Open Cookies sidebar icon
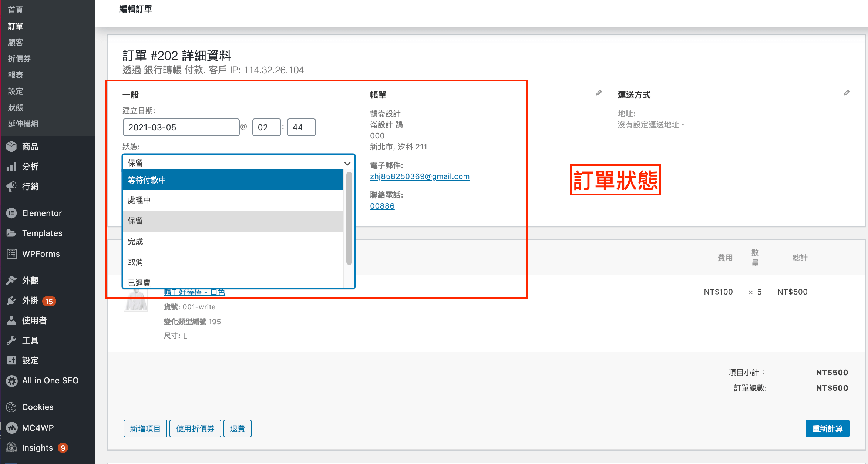The image size is (868, 464). click(x=11, y=407)
